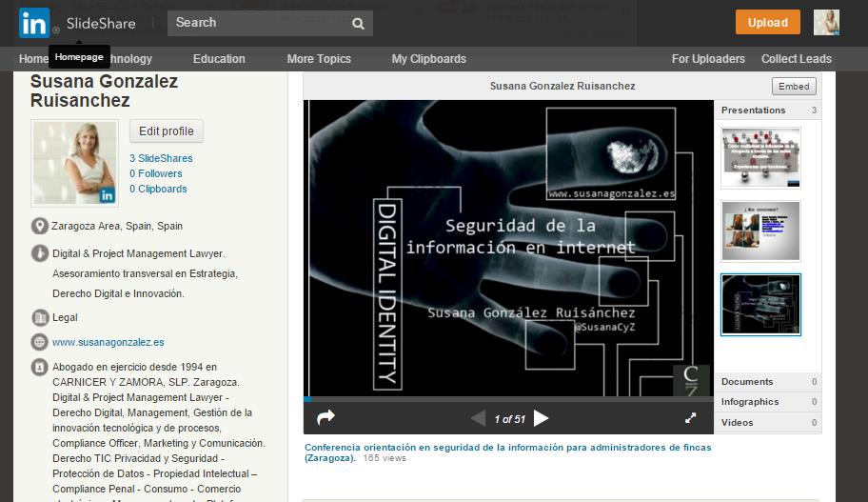Viewport: 868px width, 502px height.
Task: Click the LinkedIn SlideShare logo icon
Action: [x=34, y=24]
